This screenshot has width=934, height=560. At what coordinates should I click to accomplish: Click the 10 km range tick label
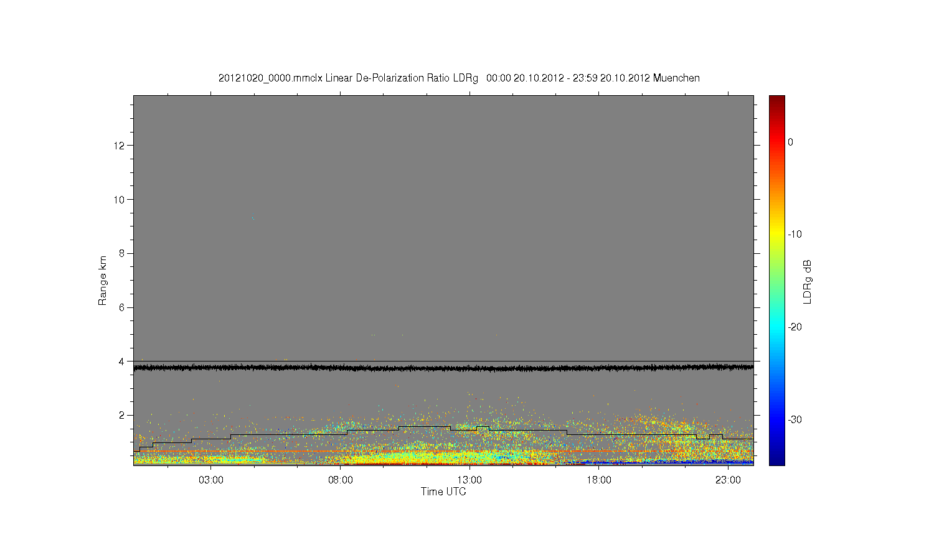point(120,199)
